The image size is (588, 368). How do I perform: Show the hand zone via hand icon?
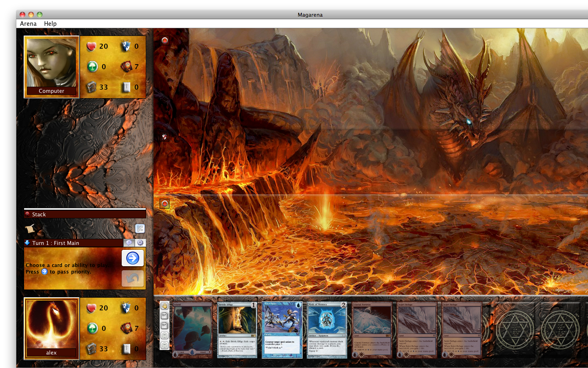pyautogui.click(x=164, y=306)
